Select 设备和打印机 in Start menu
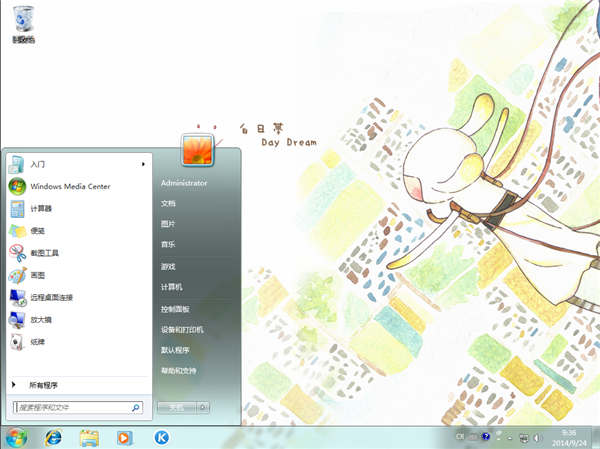 coord(182,329)
